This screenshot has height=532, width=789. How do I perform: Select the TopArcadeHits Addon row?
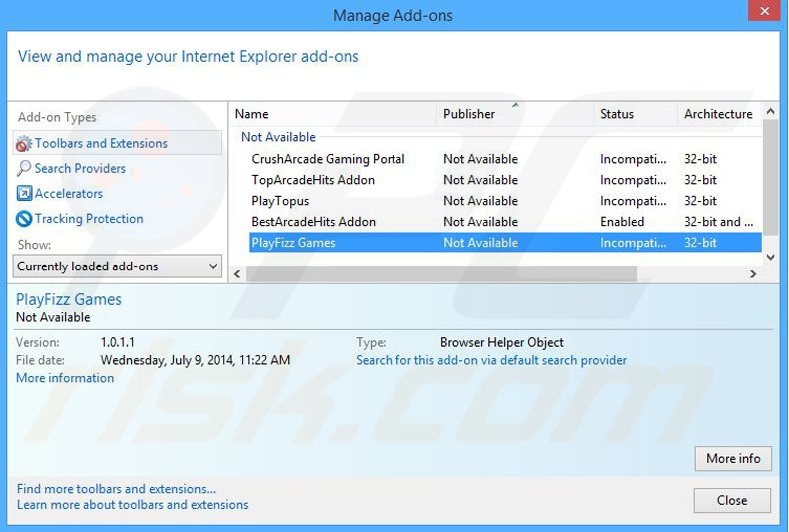click(505, 180)
